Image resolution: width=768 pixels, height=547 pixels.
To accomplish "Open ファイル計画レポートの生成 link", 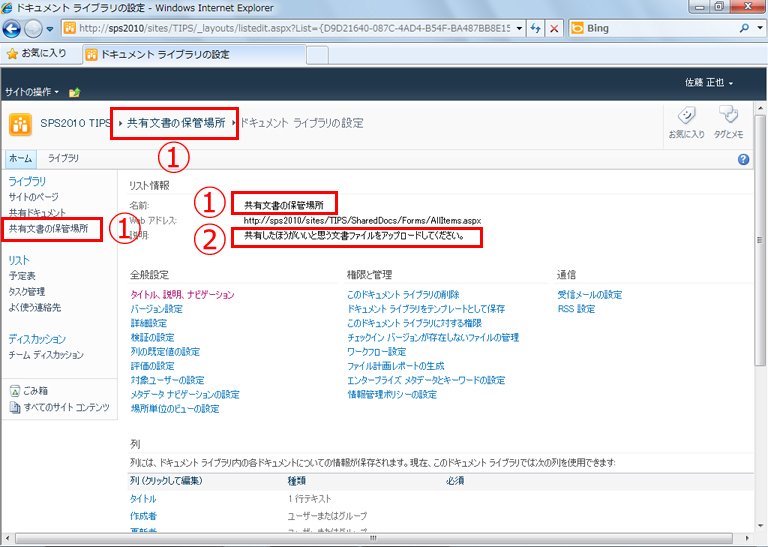I will (396, 365).
